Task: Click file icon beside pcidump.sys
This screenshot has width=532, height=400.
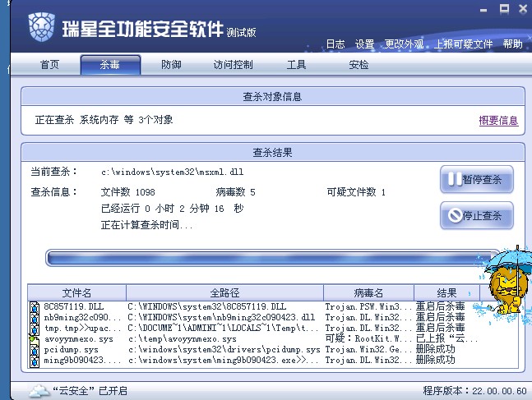Action: click(x=35, y=350)
